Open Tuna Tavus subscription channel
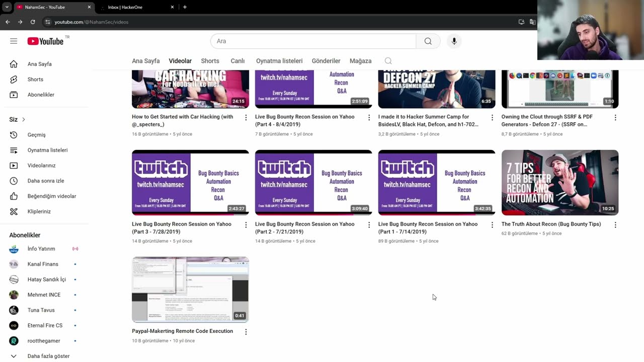Viewport: 644px width, 362px height. pos(41,310)
